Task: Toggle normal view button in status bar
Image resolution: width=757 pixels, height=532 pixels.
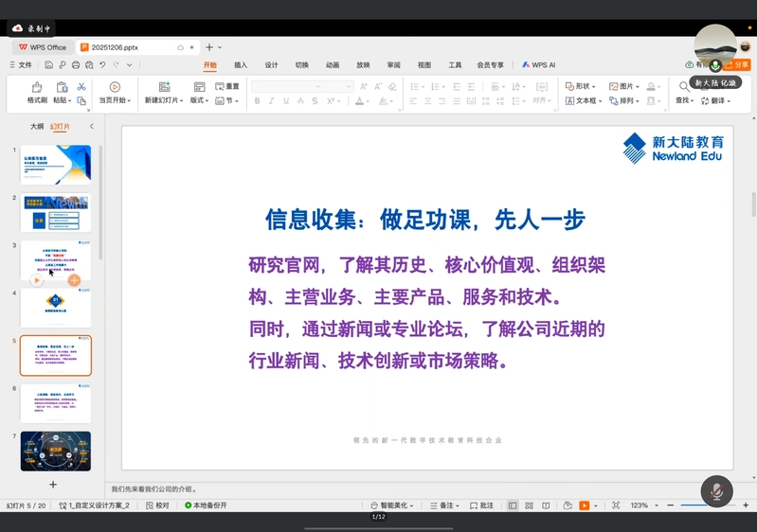Action: pos(513,505)
